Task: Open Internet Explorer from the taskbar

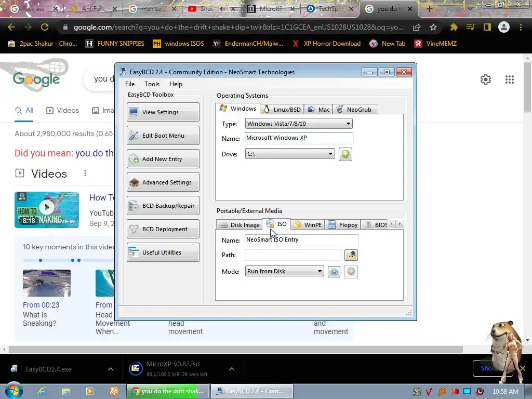Action: [42, 391]
